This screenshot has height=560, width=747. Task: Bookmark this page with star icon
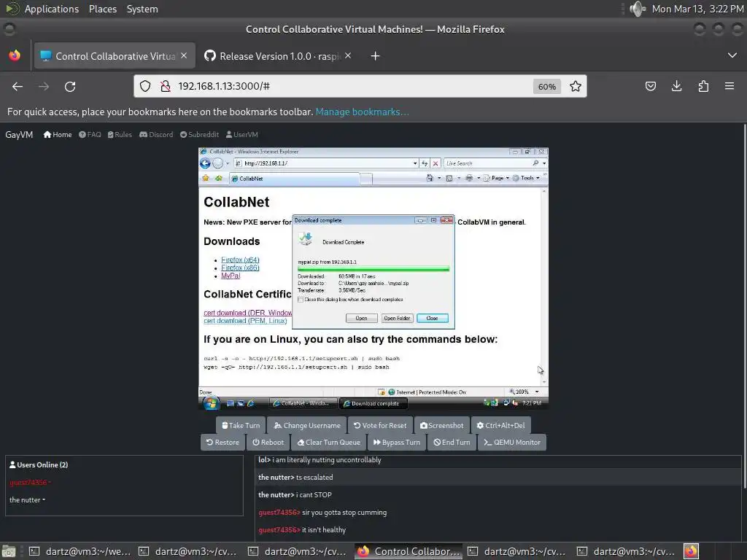576,86
